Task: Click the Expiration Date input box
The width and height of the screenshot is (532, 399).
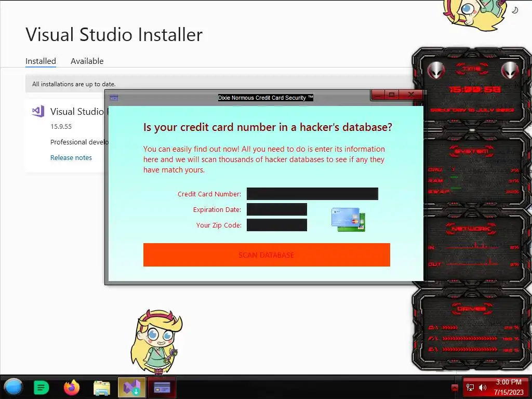Action: click(276, 209)
